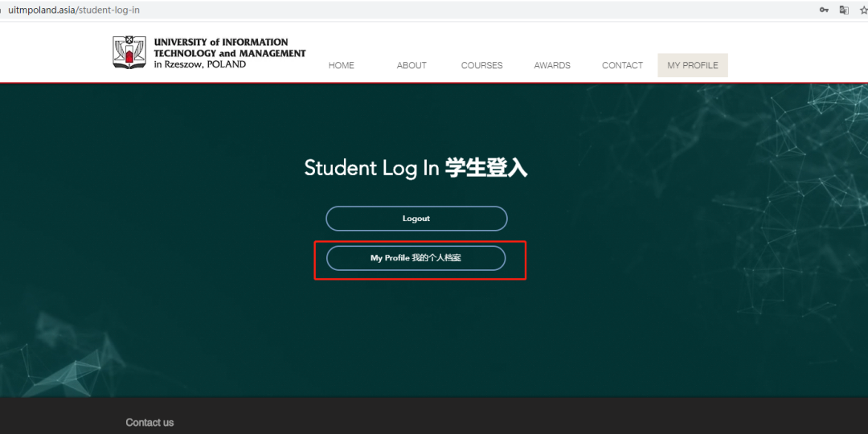
Task: Open My Profile 我的个人档案 button
Action: click(416, 258)
